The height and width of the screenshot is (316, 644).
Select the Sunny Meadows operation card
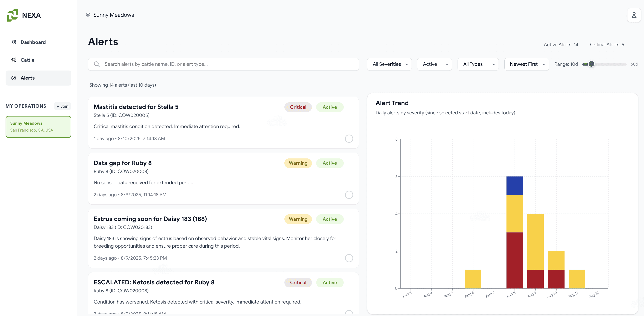tap(38, 127)
